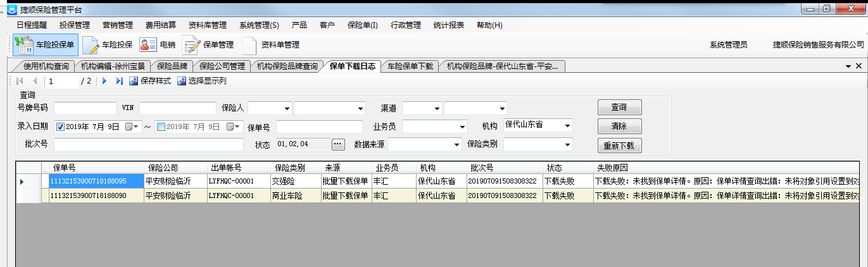Open 日程提醒 menu

pos(32,25)
